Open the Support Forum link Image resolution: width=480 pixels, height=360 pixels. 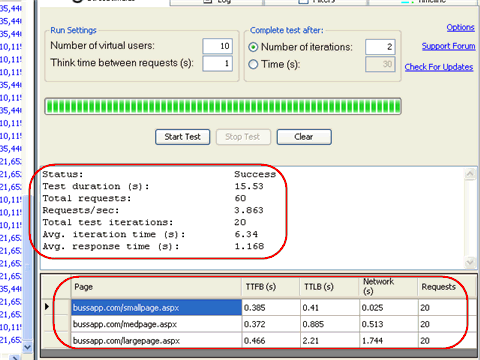pyautogui.click(x=448, y=46)
